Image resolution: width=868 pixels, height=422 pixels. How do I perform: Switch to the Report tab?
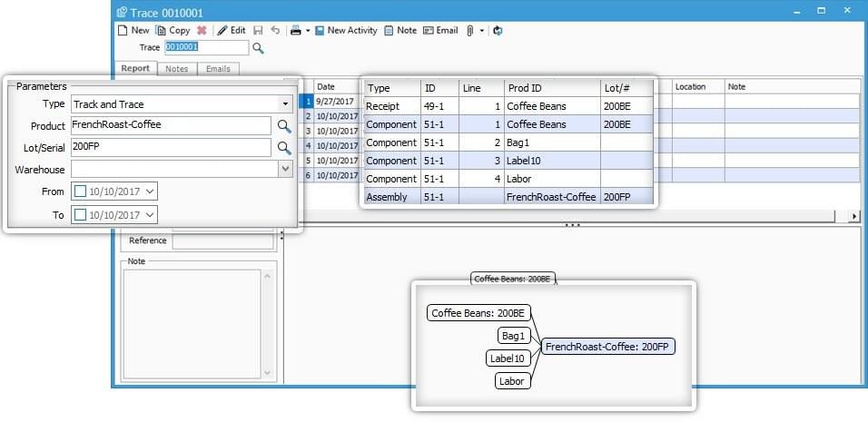point(135,69)
